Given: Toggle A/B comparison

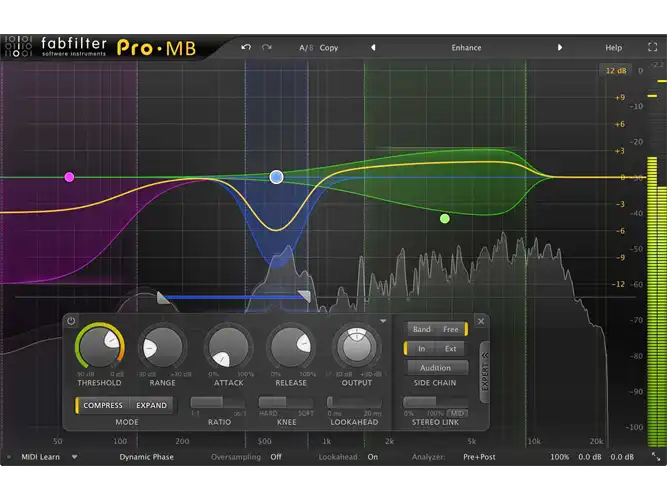Looking at the screenshot, I should point(306,48).
